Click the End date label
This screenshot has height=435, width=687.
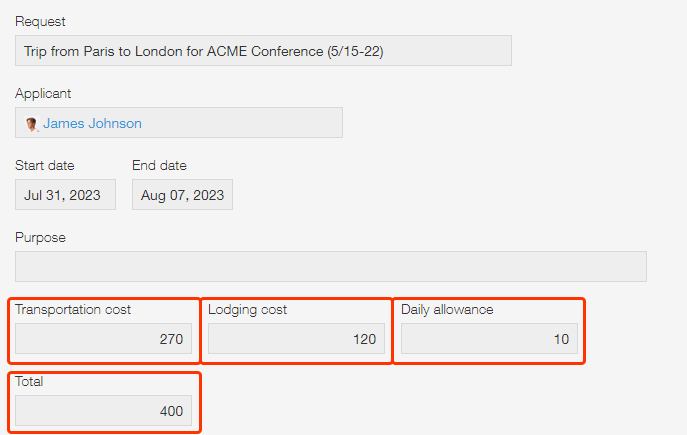[159, 165]
